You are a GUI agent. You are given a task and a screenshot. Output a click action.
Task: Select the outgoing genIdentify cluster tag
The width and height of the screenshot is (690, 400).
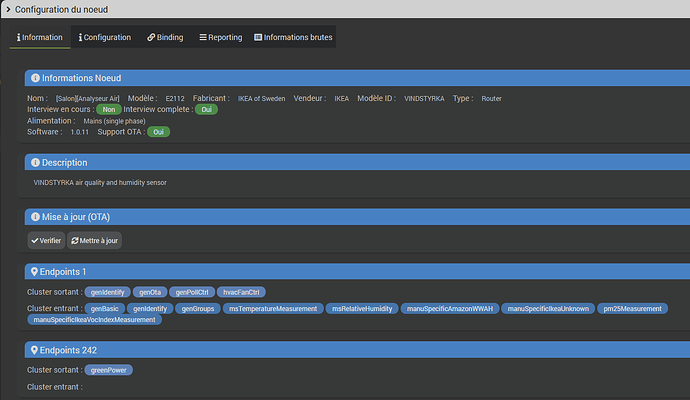pyautogui.click(x=107, y=292)
